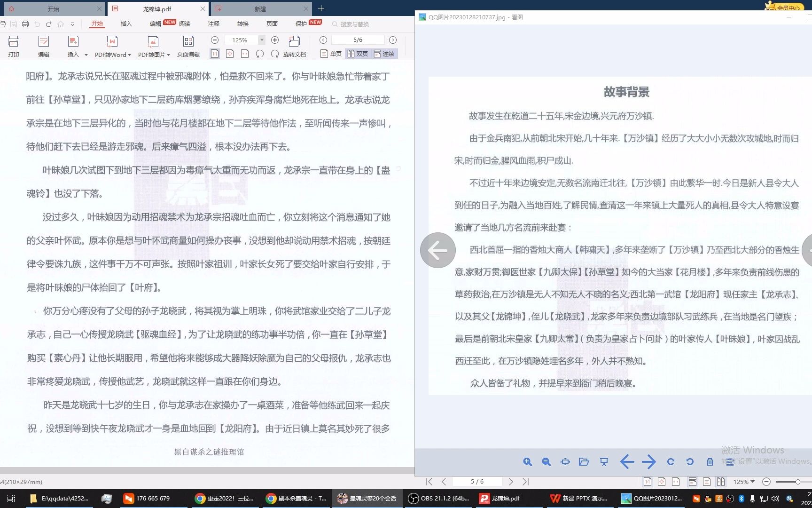Add a new tab with the plus button

(x=321, y=8)
